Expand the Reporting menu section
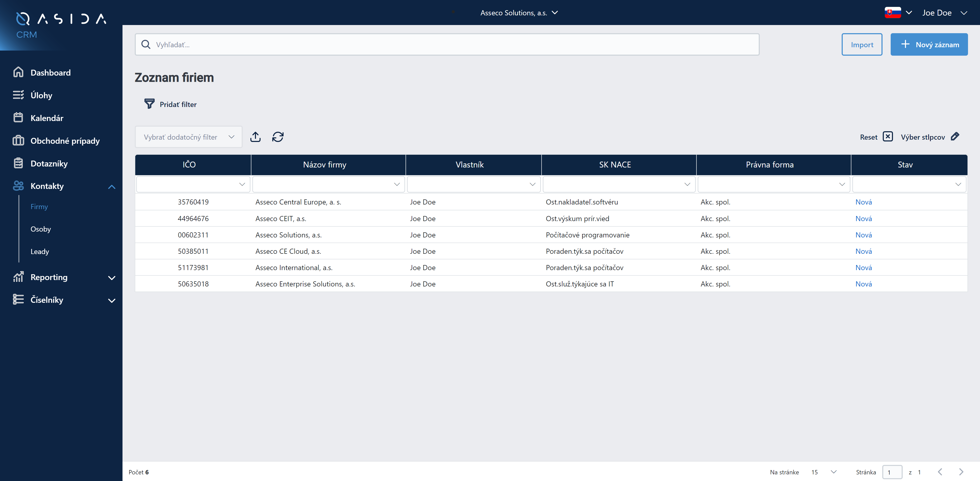The width and height of the screenshot is (980, 481). pyautogui.click(x=112, y=278)
